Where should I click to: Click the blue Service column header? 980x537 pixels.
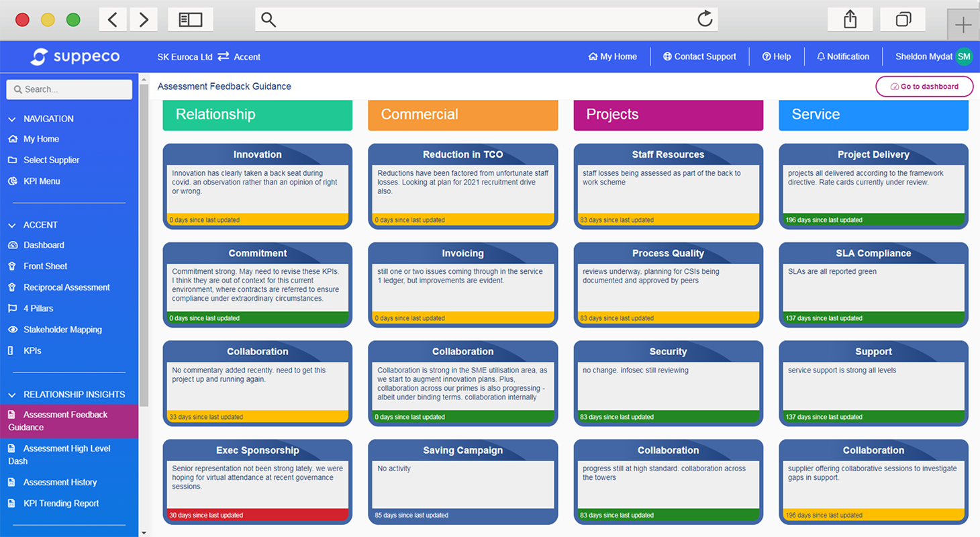point(874,115)
